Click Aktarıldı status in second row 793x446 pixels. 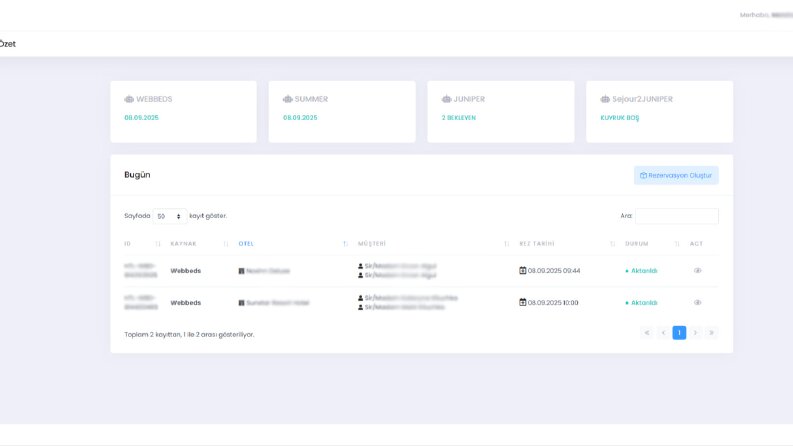pyautogui.click(x=641, y=303)
